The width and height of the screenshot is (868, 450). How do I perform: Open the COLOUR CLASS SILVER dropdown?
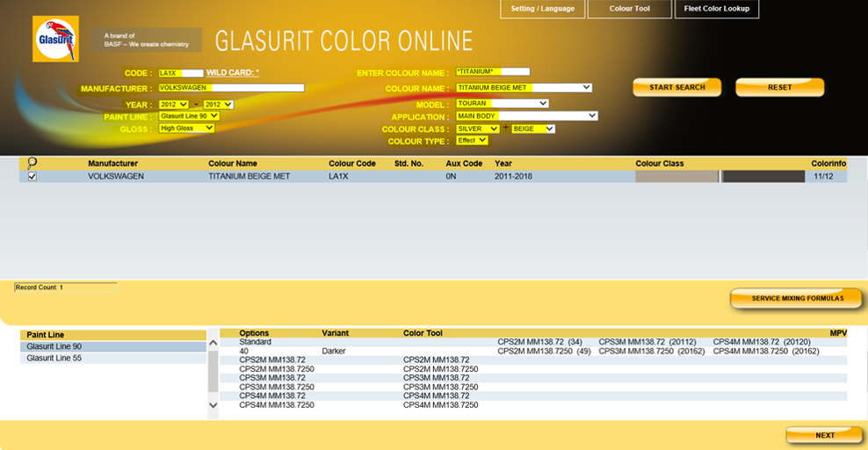click(x=478, y=129)
